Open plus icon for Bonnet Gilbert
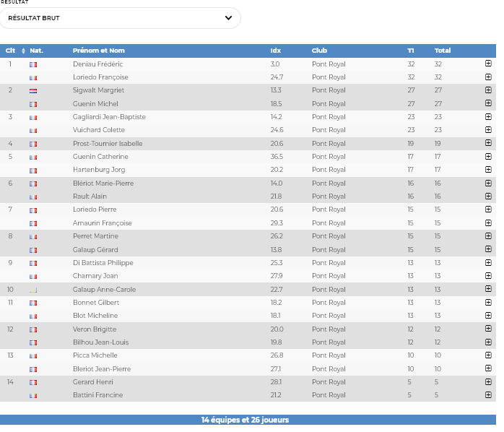The width and height of the screenshot is (504, 432). (x=488, y=303)
